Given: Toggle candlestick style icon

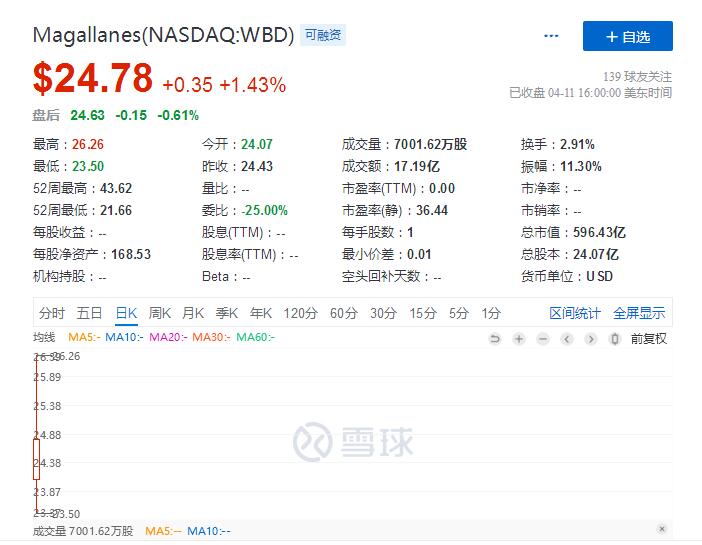Looking at the screenshot, I should click(x=615, y=339).
